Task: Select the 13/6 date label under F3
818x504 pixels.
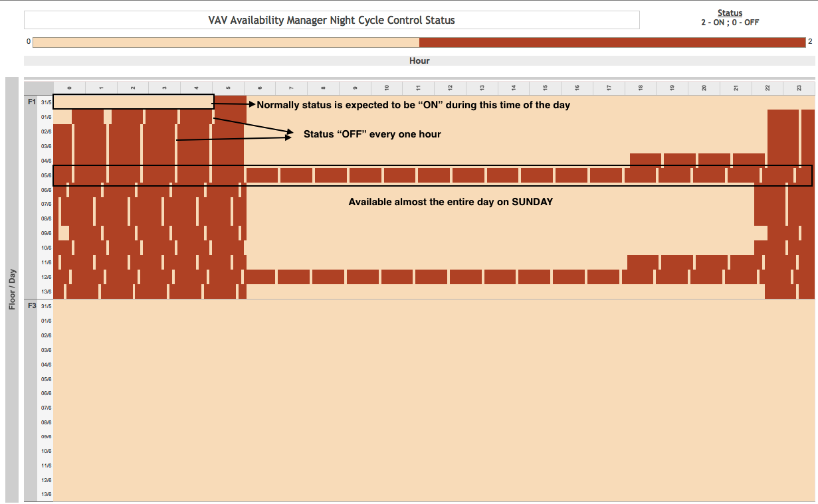Action: pos(46,494)
